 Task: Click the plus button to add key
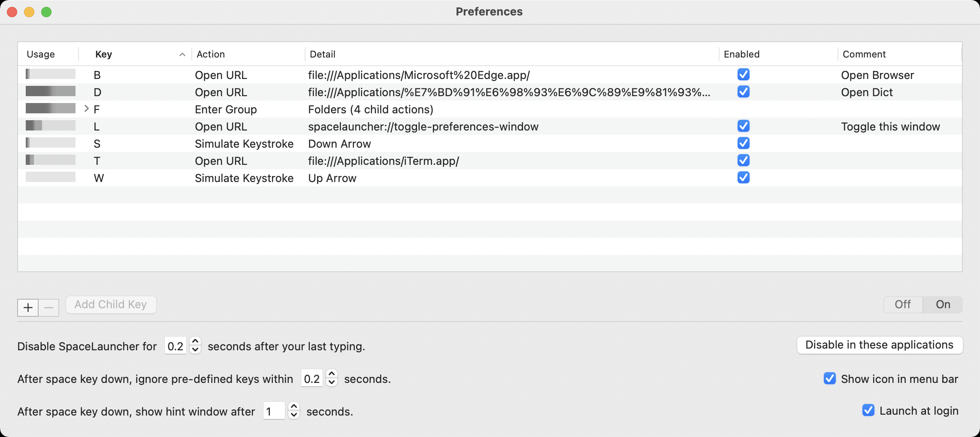pos(28,307)
